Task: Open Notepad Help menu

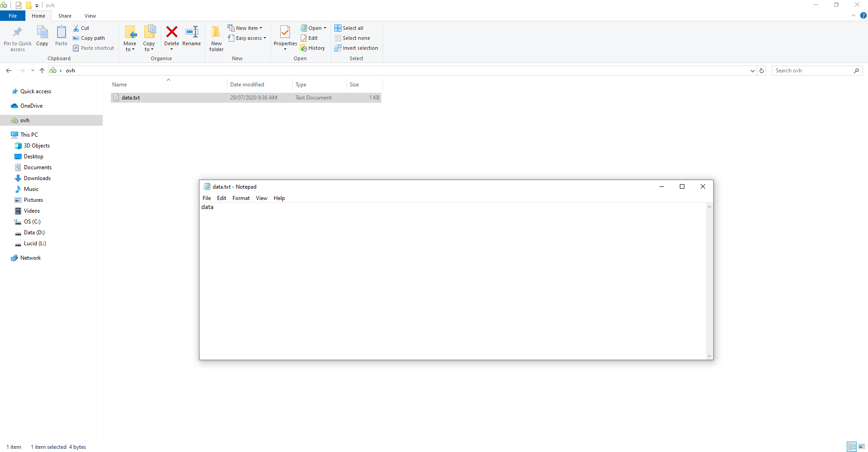Action: click(x=279, y=198)
